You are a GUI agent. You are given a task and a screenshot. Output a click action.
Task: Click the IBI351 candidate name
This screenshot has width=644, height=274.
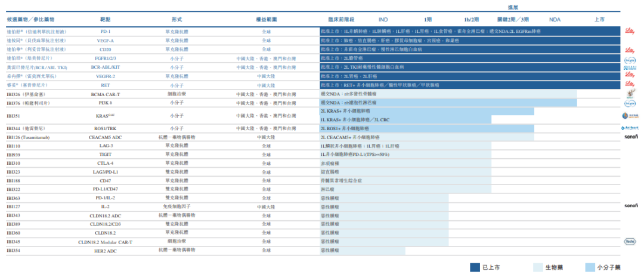[13, 116]
